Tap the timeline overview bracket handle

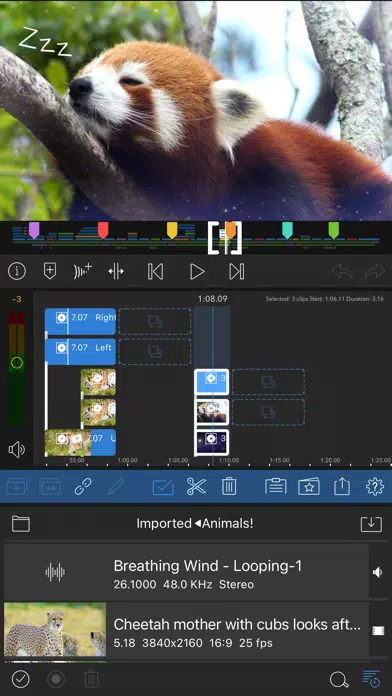(225, 238)
